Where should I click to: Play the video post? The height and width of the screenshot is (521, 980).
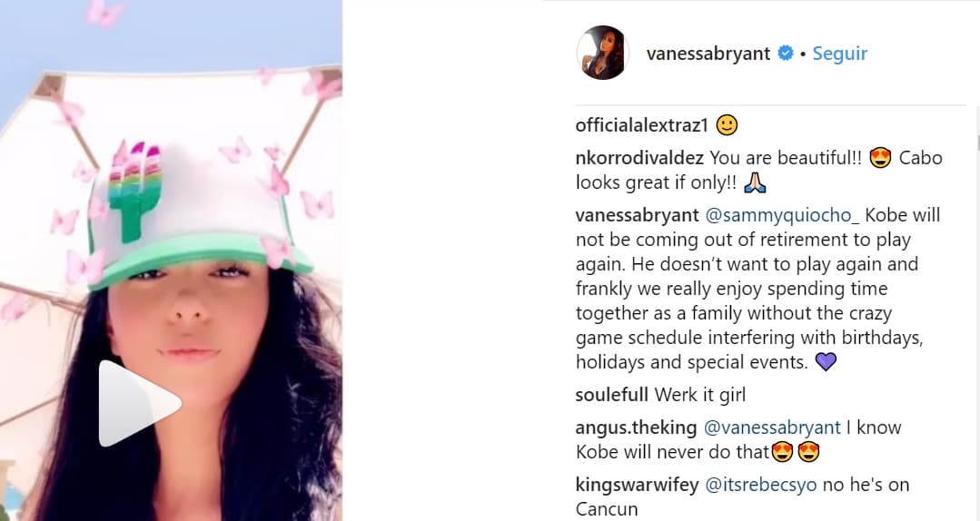point(138,404)
